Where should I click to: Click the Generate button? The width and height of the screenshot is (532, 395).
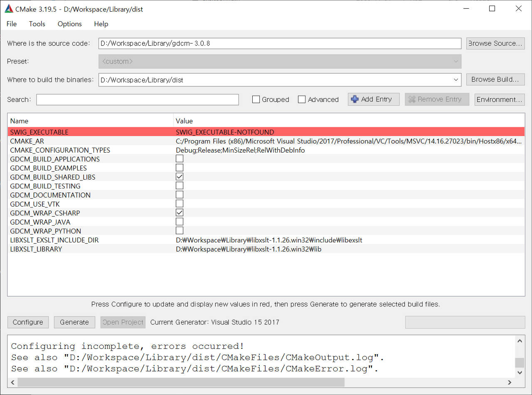74,322
